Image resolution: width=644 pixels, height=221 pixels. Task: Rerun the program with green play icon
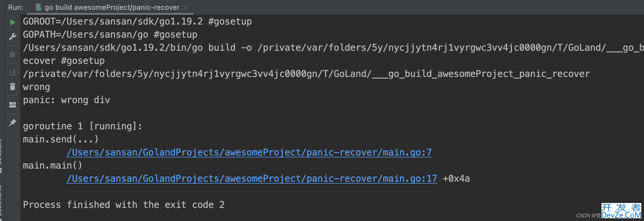pyautogui.click(x=13, y=22)
